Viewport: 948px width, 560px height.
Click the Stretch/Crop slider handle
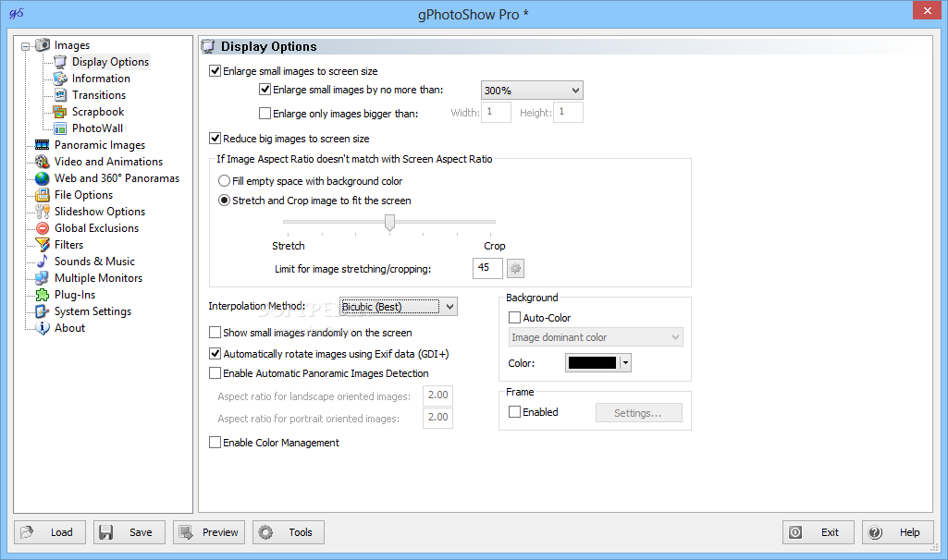click(x=390, y=223)
